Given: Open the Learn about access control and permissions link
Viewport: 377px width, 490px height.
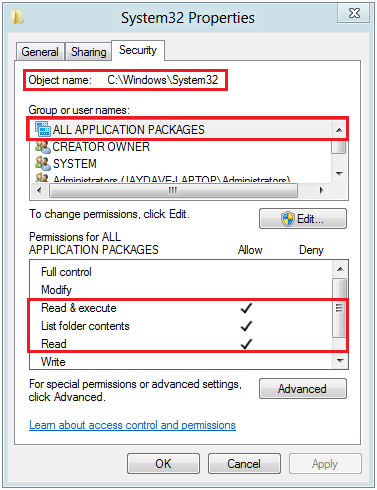Looking at the screenshot, I should (x=132, y=425).
